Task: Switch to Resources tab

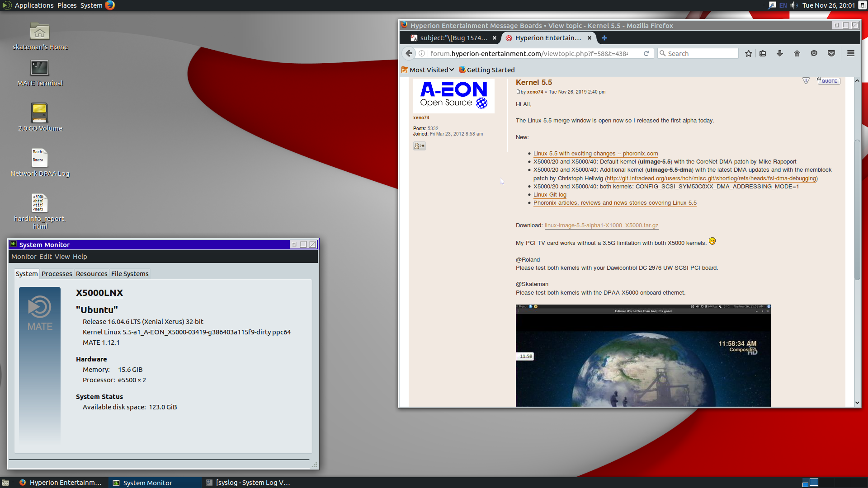Action: tap(91, 273)
